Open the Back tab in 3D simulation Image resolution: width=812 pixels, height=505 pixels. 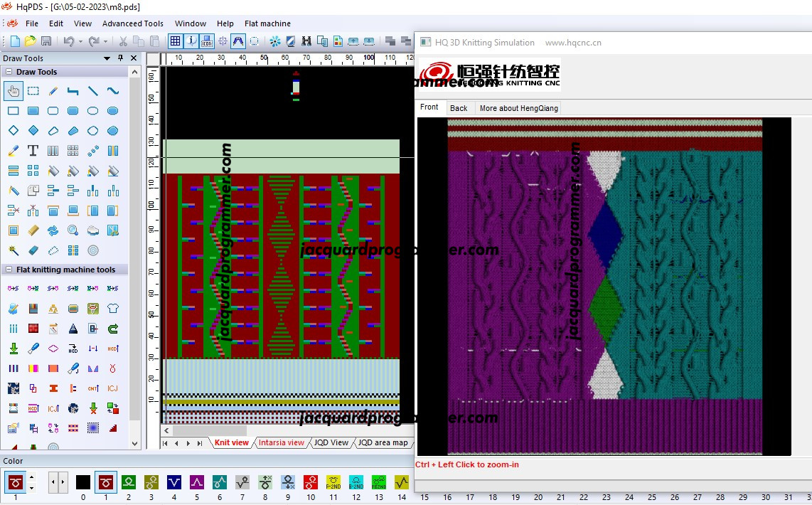pyautogui.click(x=459, y=107)
